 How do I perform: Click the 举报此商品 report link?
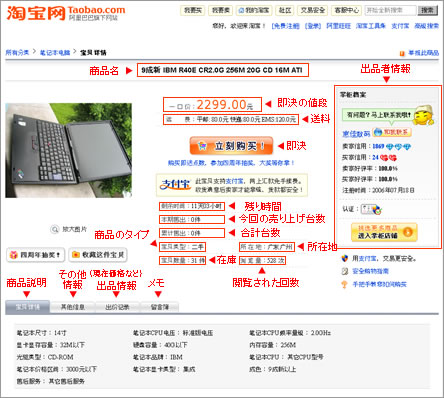click(424, 53)
